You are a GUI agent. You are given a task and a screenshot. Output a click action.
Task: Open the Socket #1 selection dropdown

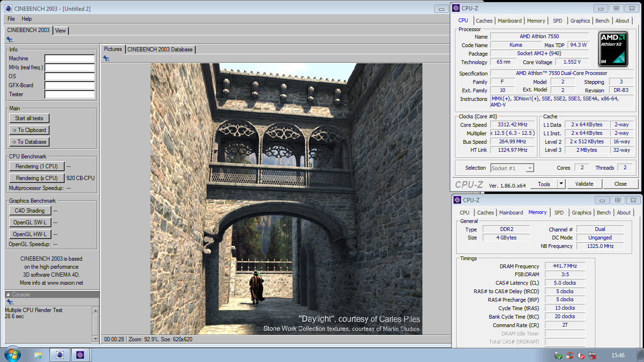pyautogui.click(x=512, y=168)
